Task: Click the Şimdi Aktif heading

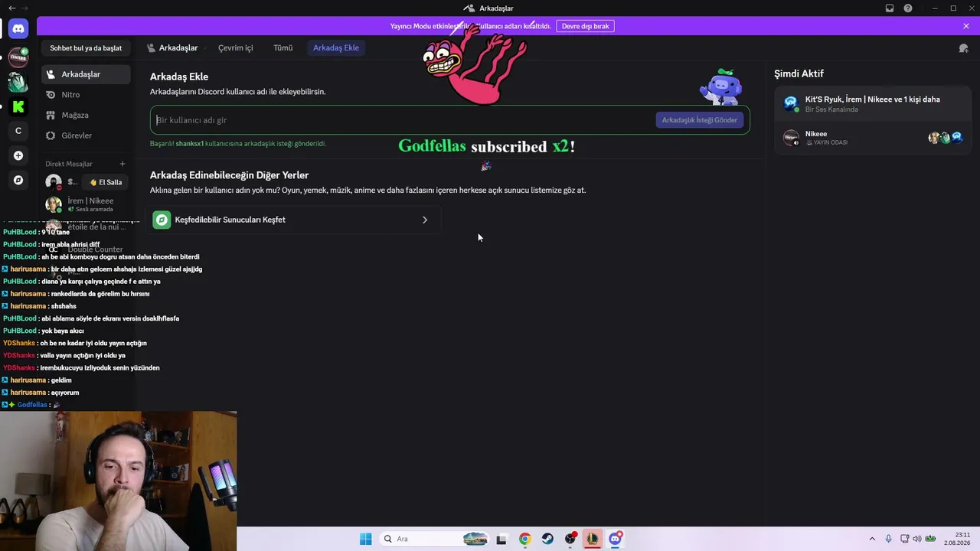Action: [799, 73]
